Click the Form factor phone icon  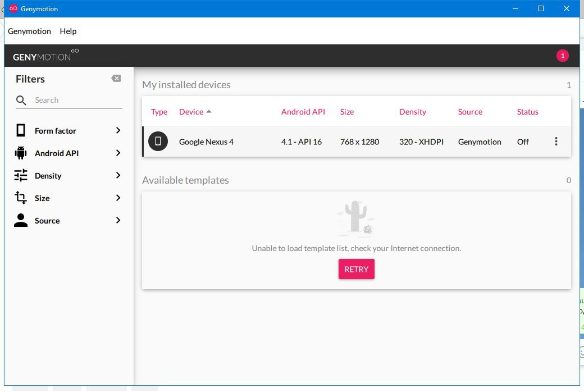point(21,130)
